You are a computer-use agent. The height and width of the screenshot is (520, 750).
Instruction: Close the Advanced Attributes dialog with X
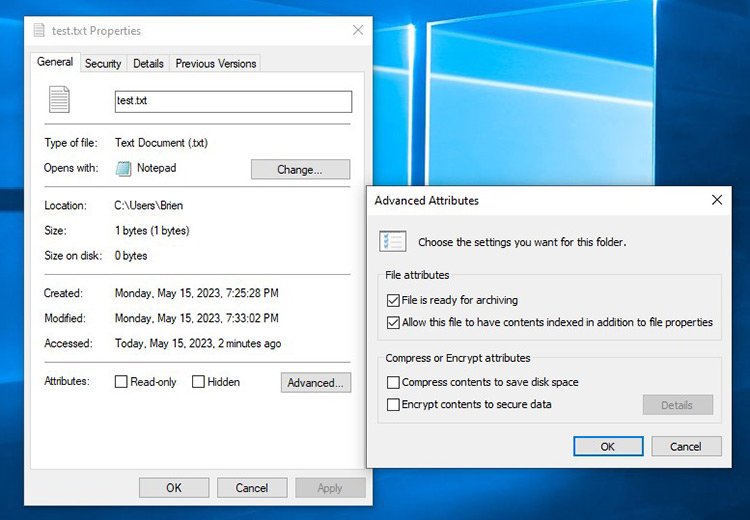[716, 200]
